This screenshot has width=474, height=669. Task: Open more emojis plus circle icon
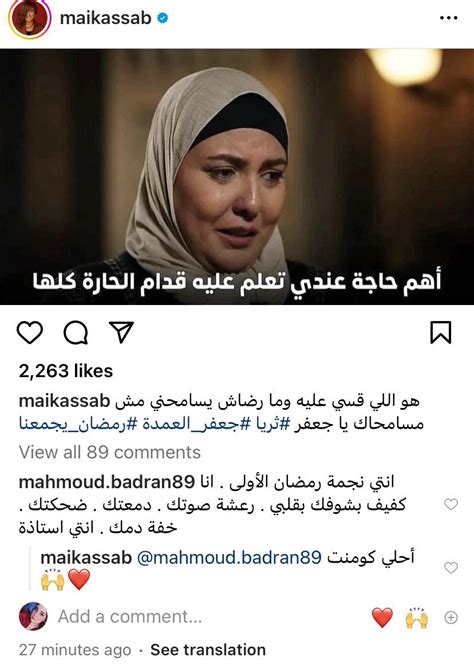click(451, 617)
